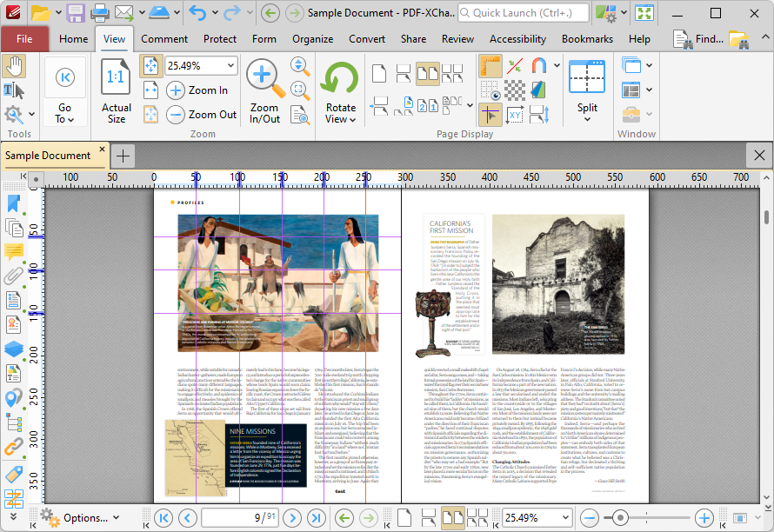Select Continuous page layout in ribbon

pos(404,74)
